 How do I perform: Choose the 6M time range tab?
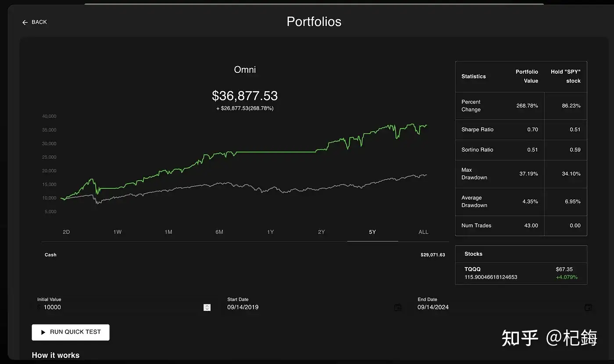219,232
